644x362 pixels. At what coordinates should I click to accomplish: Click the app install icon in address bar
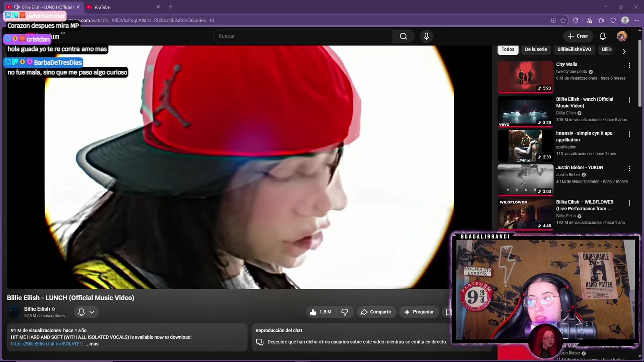[553, 20]
